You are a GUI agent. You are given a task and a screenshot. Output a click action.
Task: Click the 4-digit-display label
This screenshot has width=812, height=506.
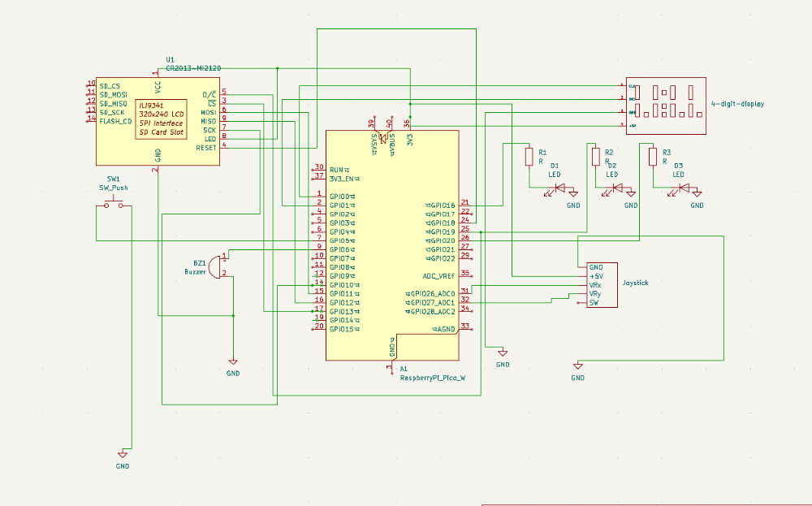[737, 104]
